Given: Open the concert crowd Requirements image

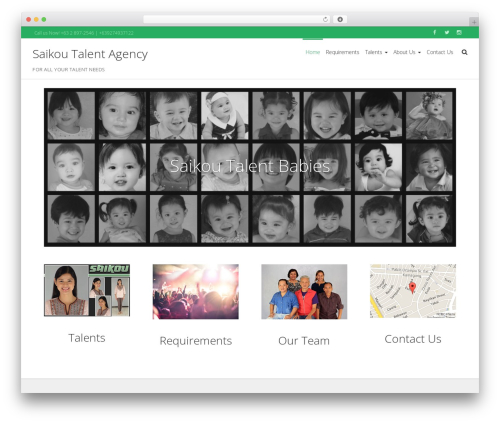Looking at the screenshot, I should pyautogui.click(x=196, y=292).
